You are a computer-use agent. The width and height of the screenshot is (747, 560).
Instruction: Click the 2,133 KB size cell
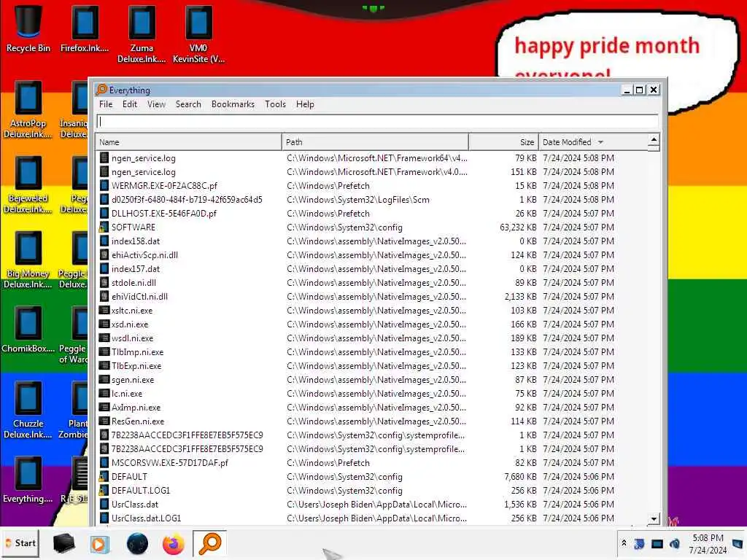coord(520,297)
